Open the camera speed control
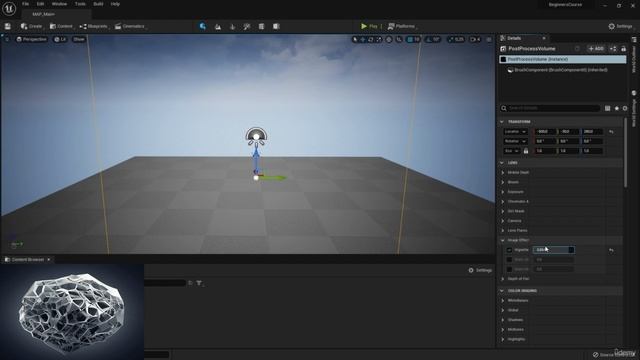 [x=476, y=40]
